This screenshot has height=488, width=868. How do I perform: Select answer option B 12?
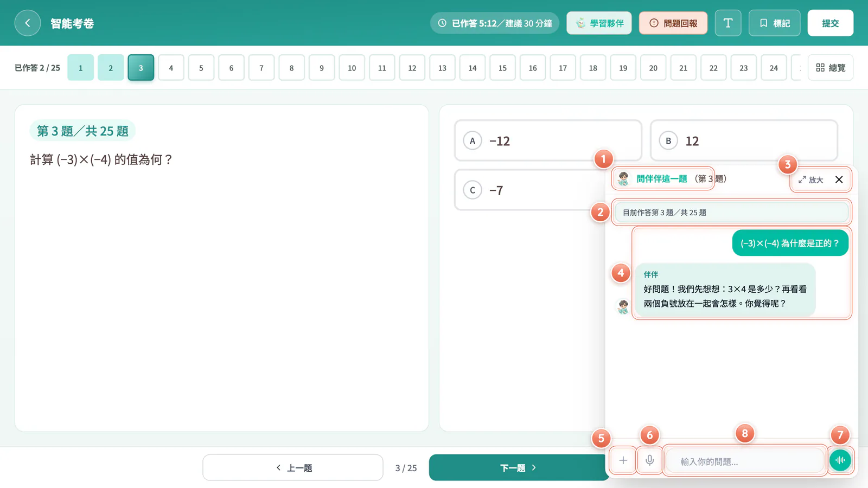coord(744,141)
